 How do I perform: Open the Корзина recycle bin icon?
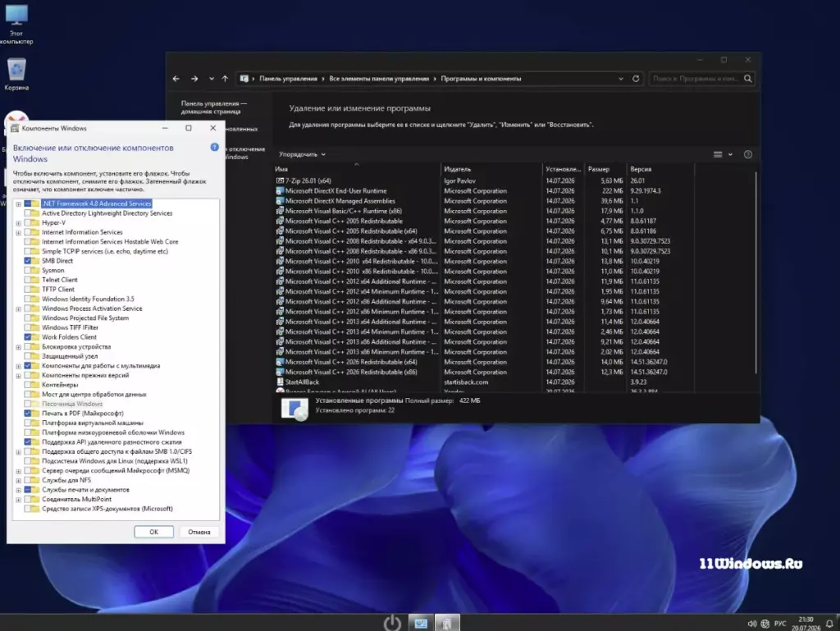point(16,74)
